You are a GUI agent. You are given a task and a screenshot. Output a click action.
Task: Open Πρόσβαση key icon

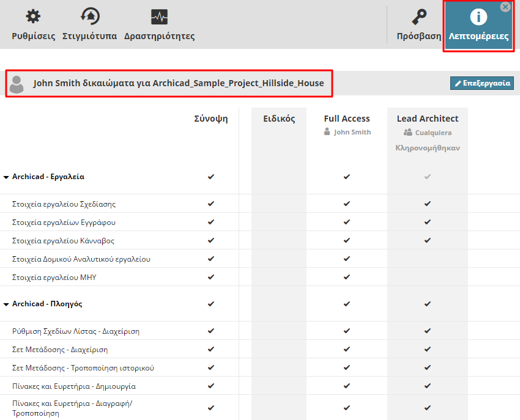(x=418, y=17)
